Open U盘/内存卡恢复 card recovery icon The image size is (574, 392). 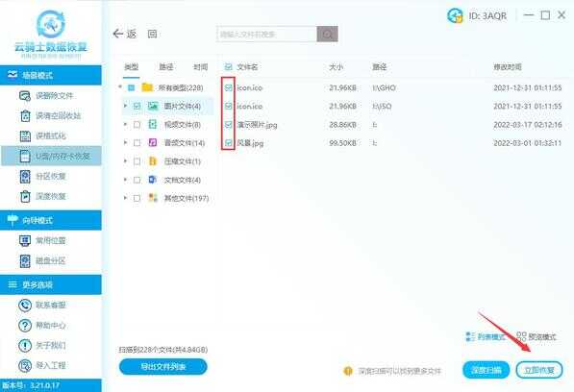25,157
